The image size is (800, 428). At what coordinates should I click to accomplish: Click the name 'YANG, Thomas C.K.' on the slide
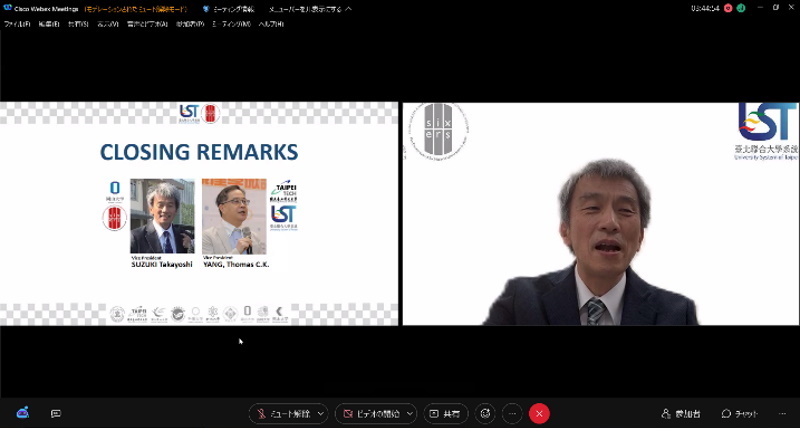(x=236, y=265)
